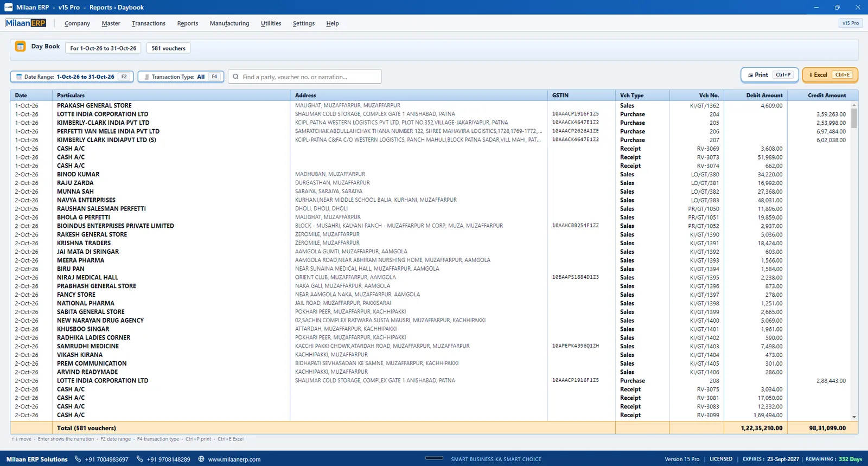Export the Day Book to Excel
Image resolution: width=868 pixels, height=466 pixels.
click(830, 75)
